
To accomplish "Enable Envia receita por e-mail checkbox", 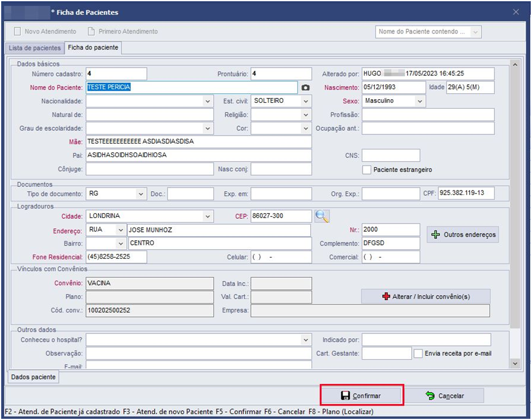I will (x=418, y=354).
